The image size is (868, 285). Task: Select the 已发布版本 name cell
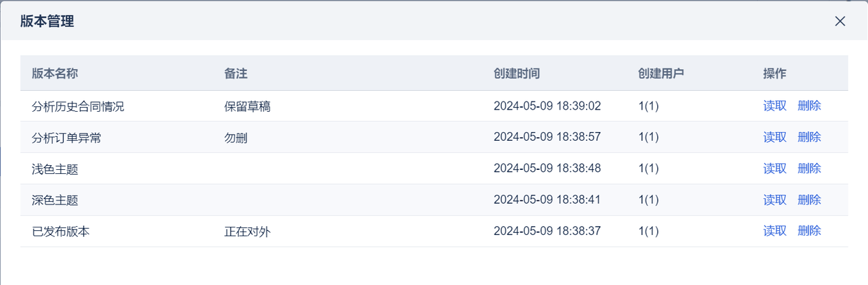61,232
